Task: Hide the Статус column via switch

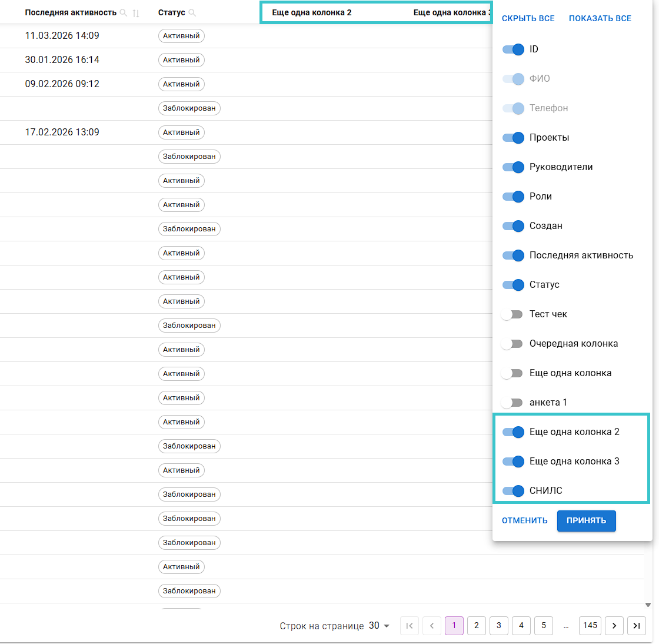Action: (x=513, y=284)
